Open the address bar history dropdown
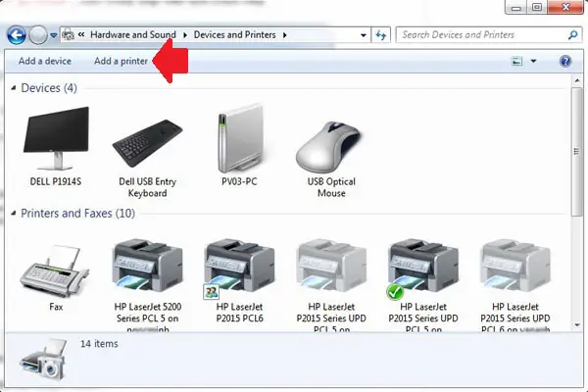Image resolution: width=588 pixels, height=392 pixels. coord(363,35)
